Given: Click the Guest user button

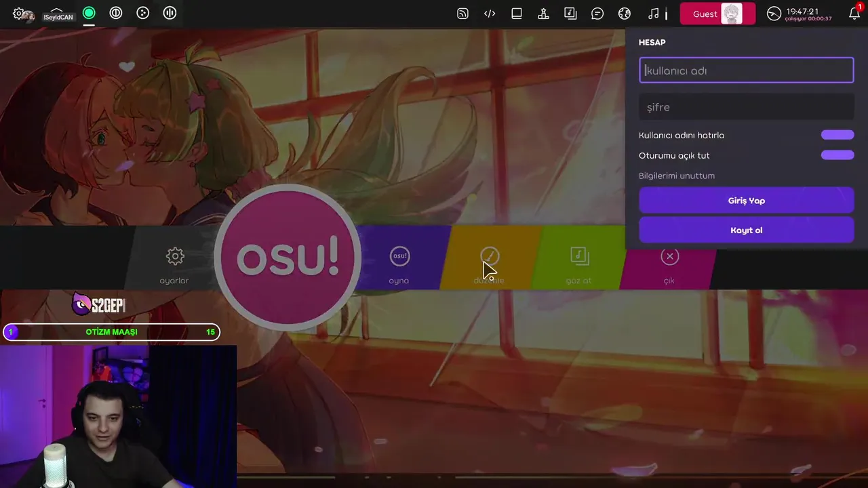Looking at the screenshot, I should [717, 14].
